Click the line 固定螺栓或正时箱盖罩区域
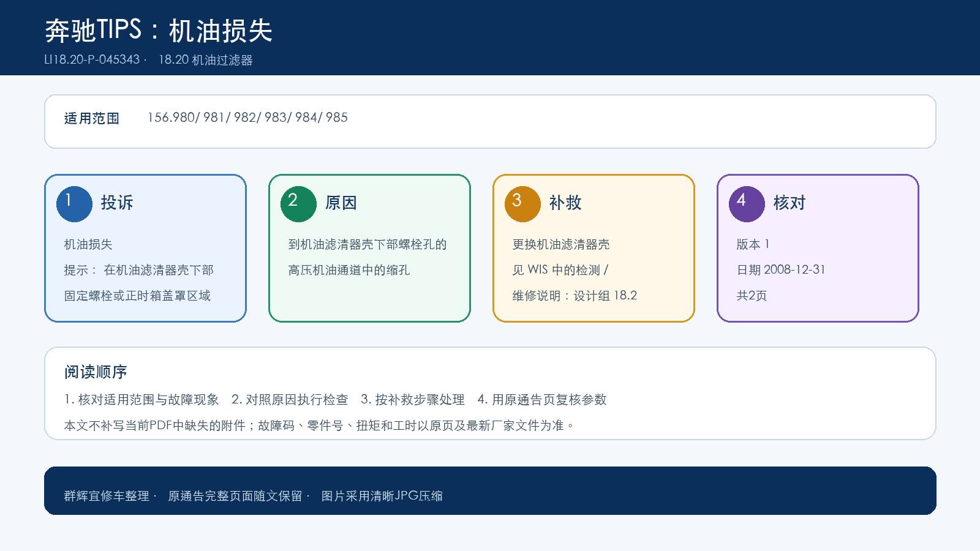This screenshot has width=980, height=551. tap(137, 296)
